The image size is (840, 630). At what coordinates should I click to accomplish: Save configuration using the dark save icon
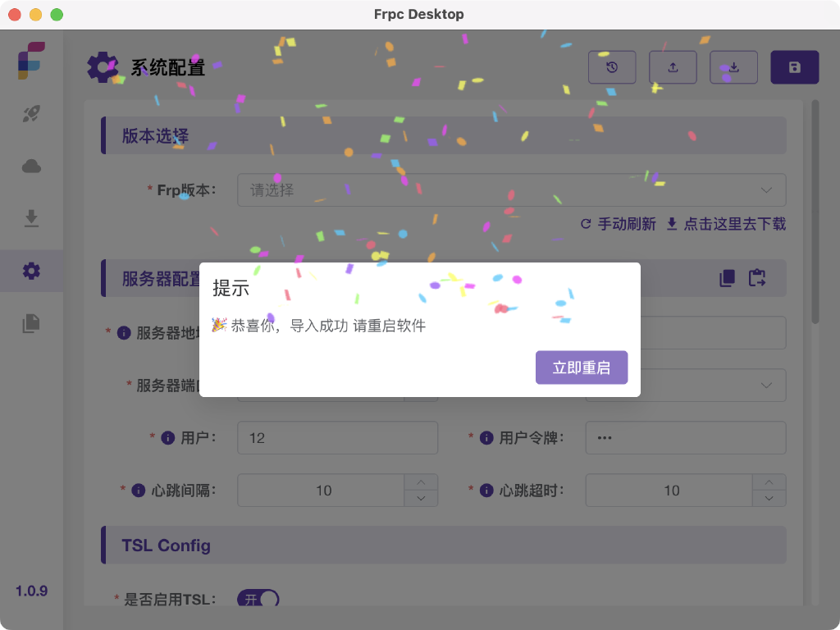click(794, 67)
